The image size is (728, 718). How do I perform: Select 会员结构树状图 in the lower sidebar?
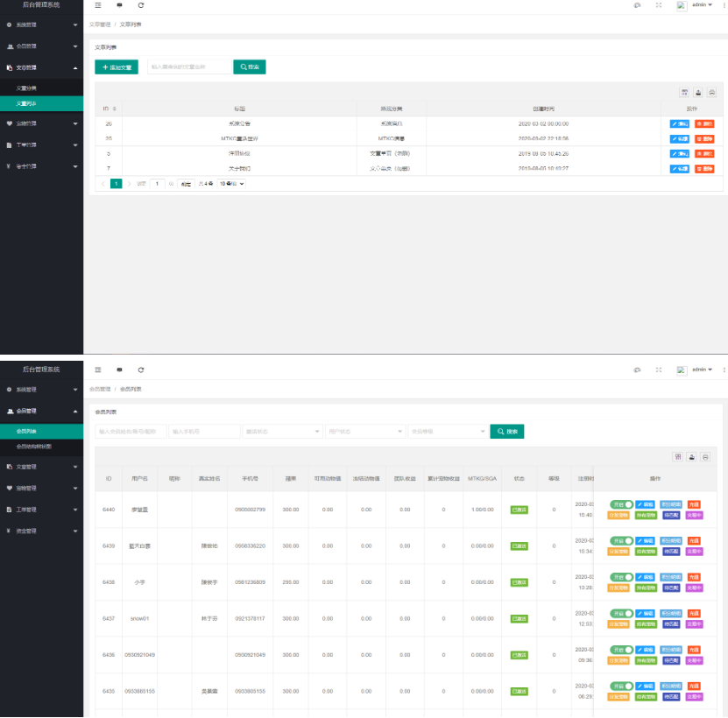click(34, 447)
